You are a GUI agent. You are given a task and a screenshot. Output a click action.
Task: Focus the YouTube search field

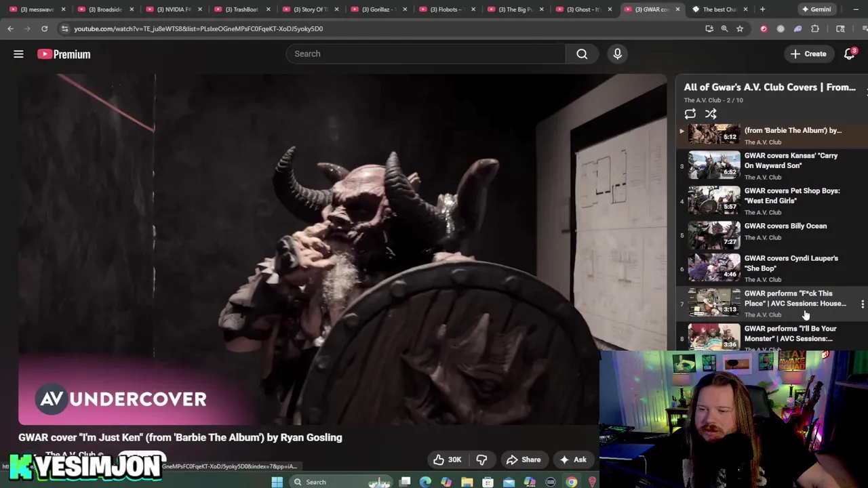pyautogui.click(x=425, y=54)
